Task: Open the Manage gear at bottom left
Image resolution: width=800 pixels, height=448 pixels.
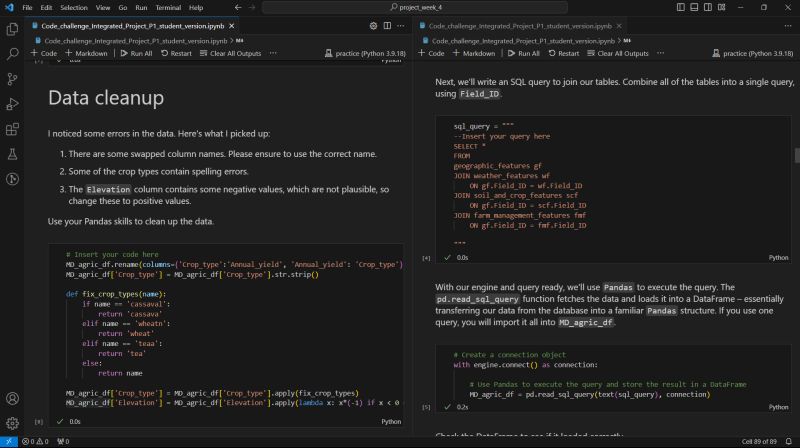Action: [x=12, y=423]
